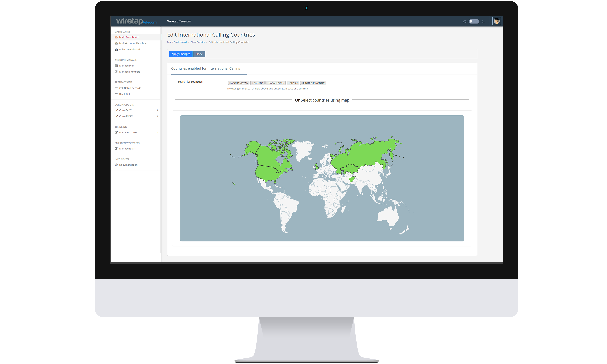Image resolution: width=607 pixels, height=364 pixels.
Task: Remove the AFGHANISTAN country tag
Action: tap(230, 83)
